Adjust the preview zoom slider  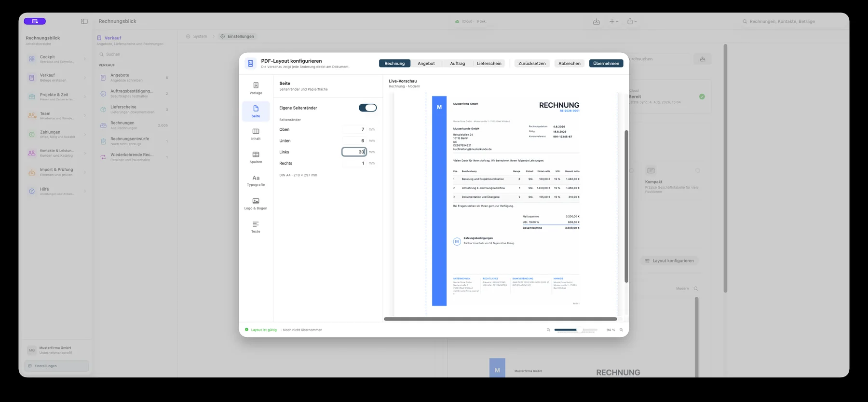tap(576, 330)
